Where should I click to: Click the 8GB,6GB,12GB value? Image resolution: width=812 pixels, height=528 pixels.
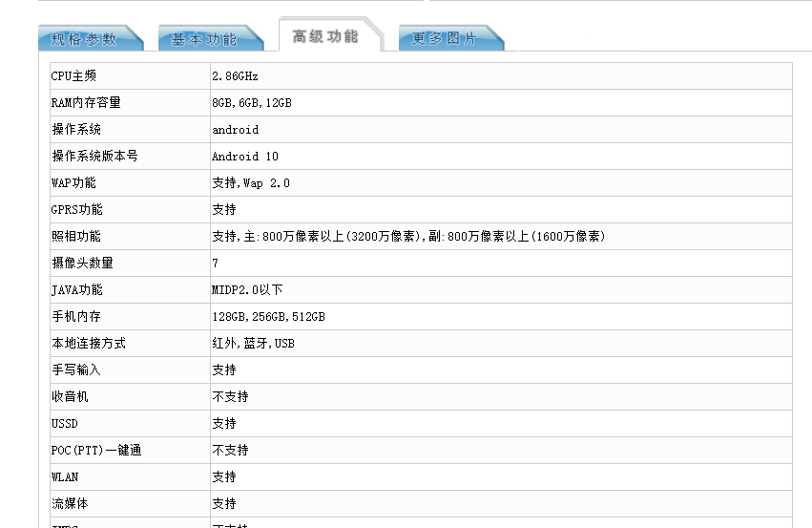coord(252,103)
